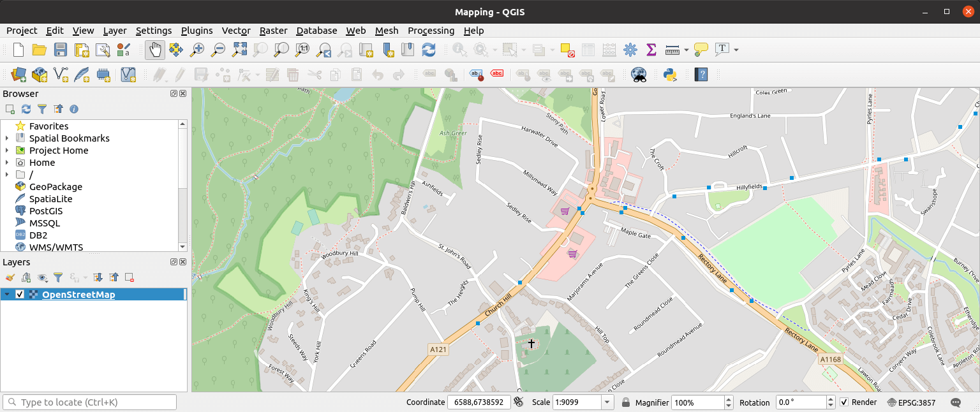980x412 pixels.
Task: Toggle the Render checkbox
Action: 844,402
